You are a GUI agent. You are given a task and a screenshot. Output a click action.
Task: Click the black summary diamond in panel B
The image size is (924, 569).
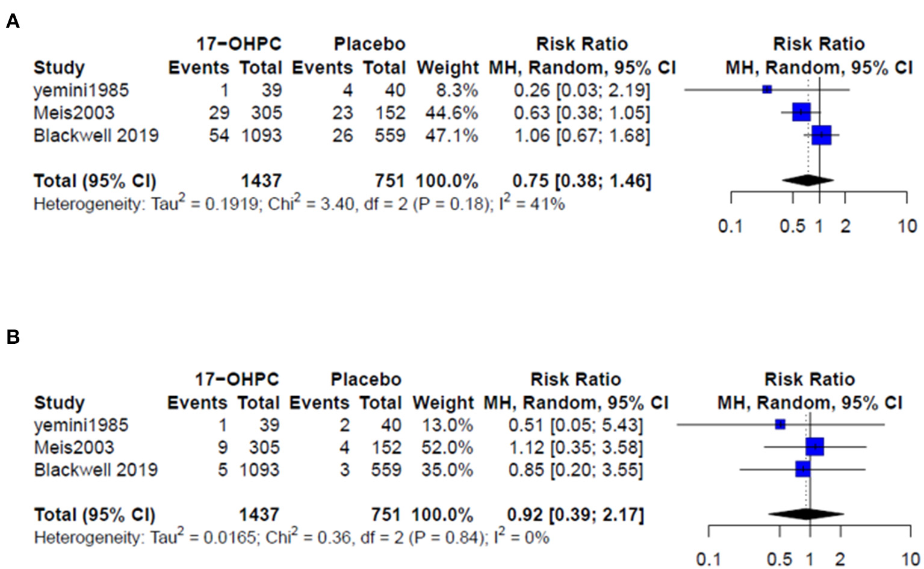click(x=805, y=514)
